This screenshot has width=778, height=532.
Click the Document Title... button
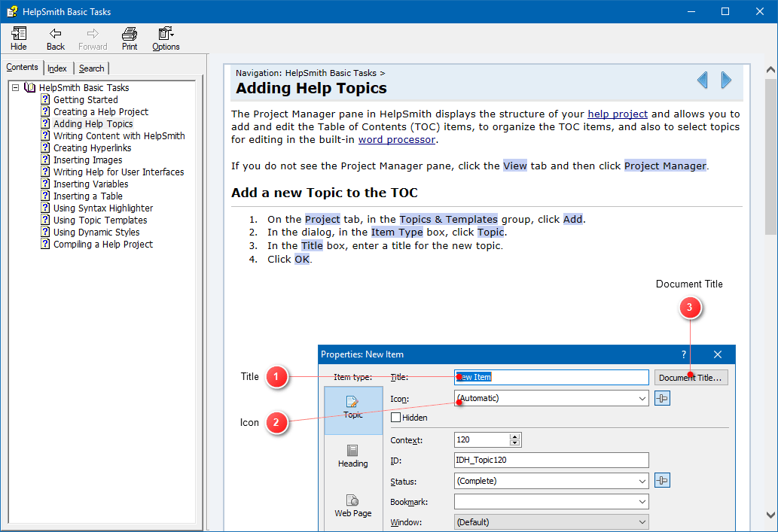click(691, 378)
